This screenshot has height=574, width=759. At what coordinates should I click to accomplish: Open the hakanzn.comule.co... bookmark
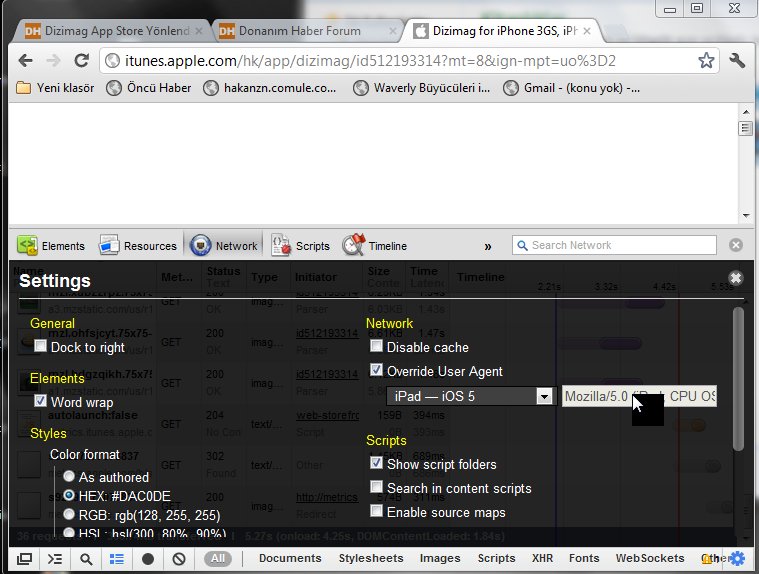tap(270, 88)
